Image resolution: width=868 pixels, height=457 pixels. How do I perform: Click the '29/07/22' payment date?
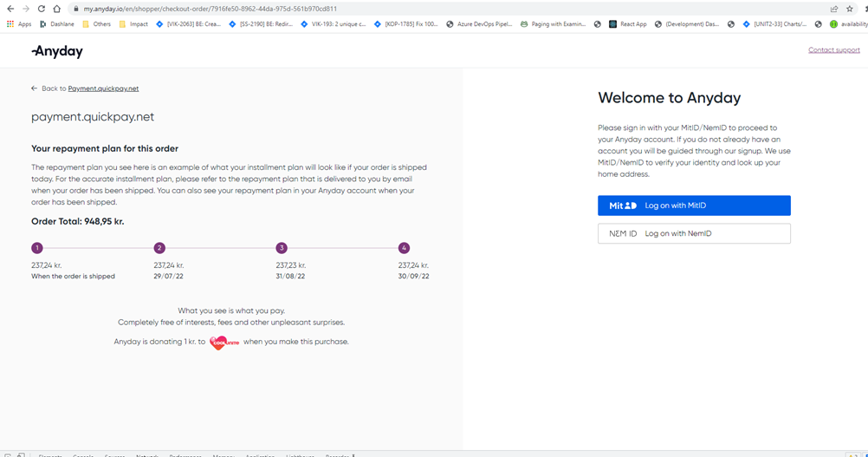[x=168, y=276]
